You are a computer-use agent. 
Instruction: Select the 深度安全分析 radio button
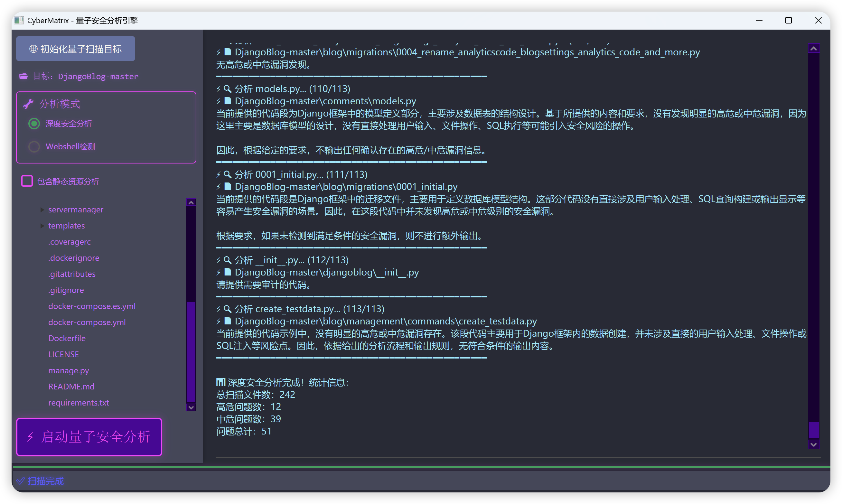click(x=34, y=124)
